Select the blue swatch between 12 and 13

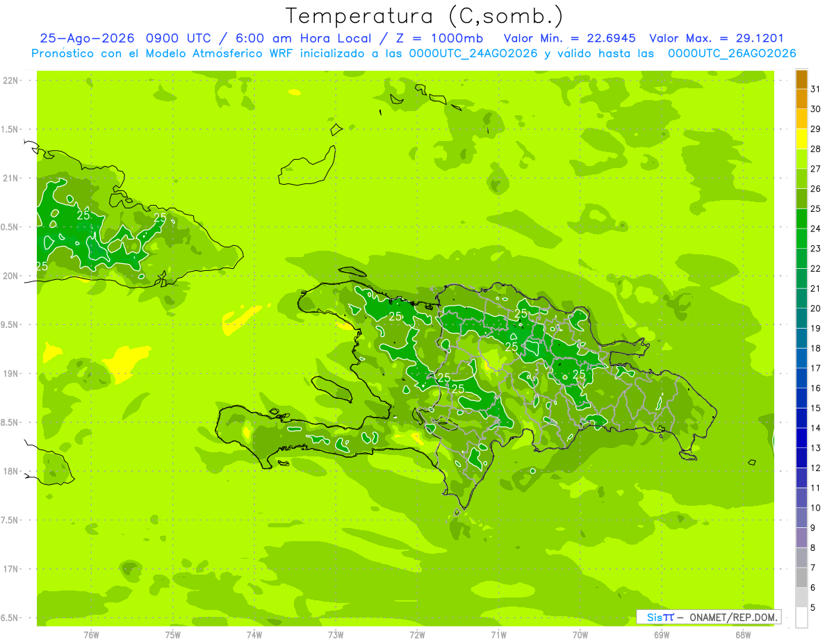[801, 458]
